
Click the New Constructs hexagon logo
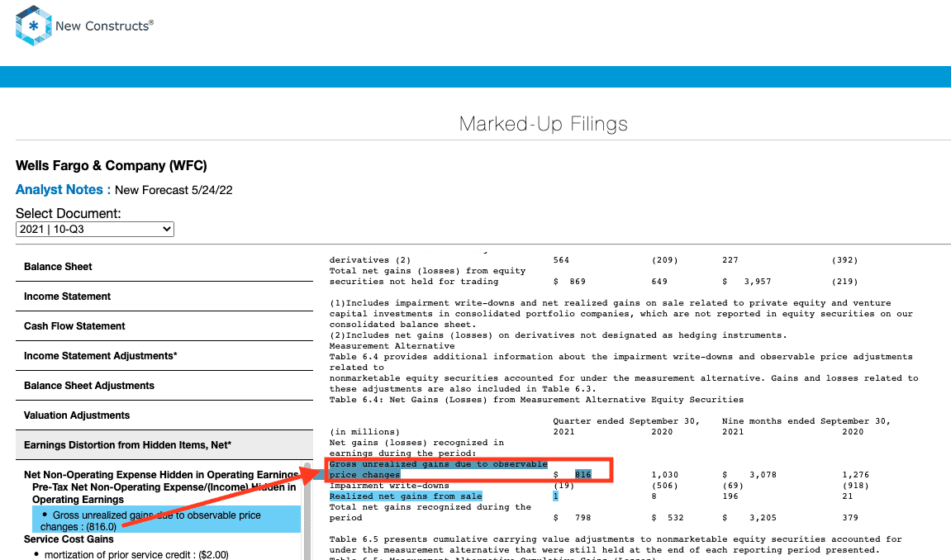[33, 26]
